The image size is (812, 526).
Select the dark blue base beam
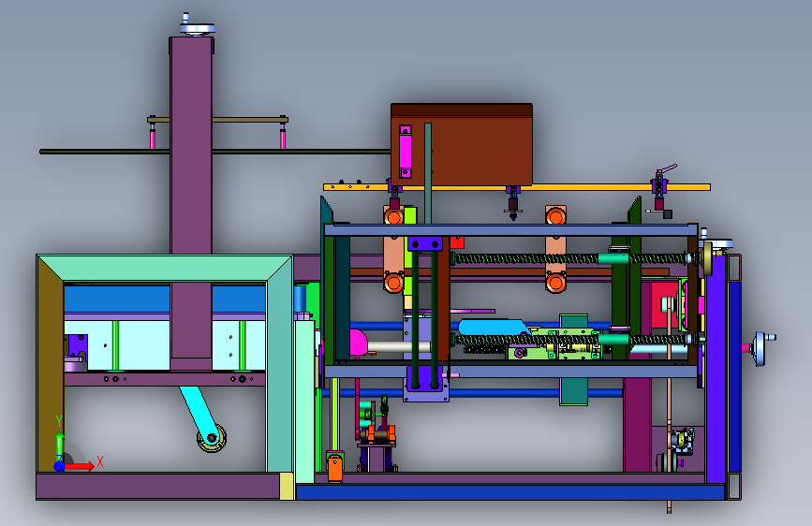click(509, 491)
